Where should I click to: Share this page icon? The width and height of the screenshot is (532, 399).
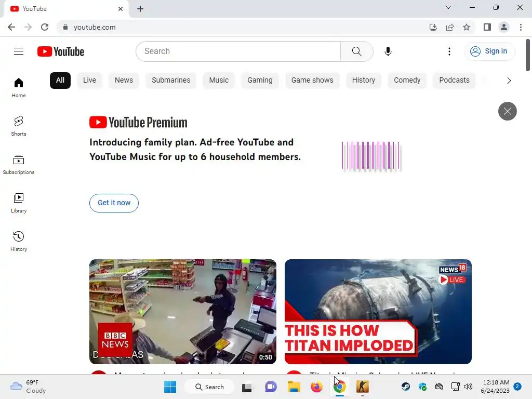(x=450, y=27)
